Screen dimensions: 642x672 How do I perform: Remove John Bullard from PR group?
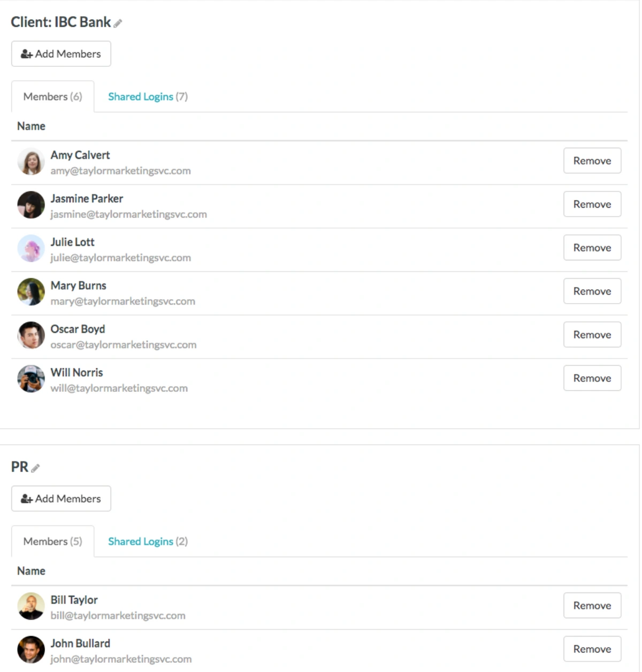tap(592, 648)
